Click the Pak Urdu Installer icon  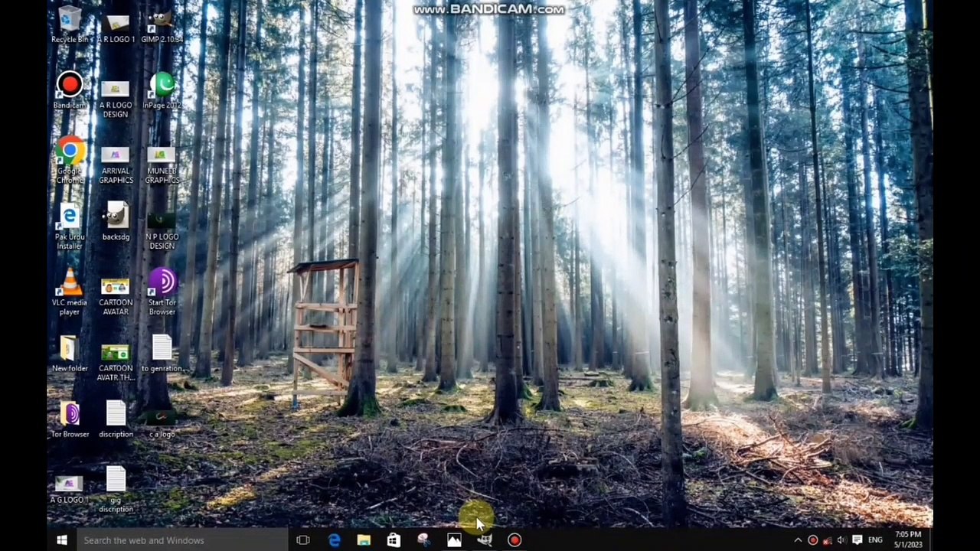(70, 219)
